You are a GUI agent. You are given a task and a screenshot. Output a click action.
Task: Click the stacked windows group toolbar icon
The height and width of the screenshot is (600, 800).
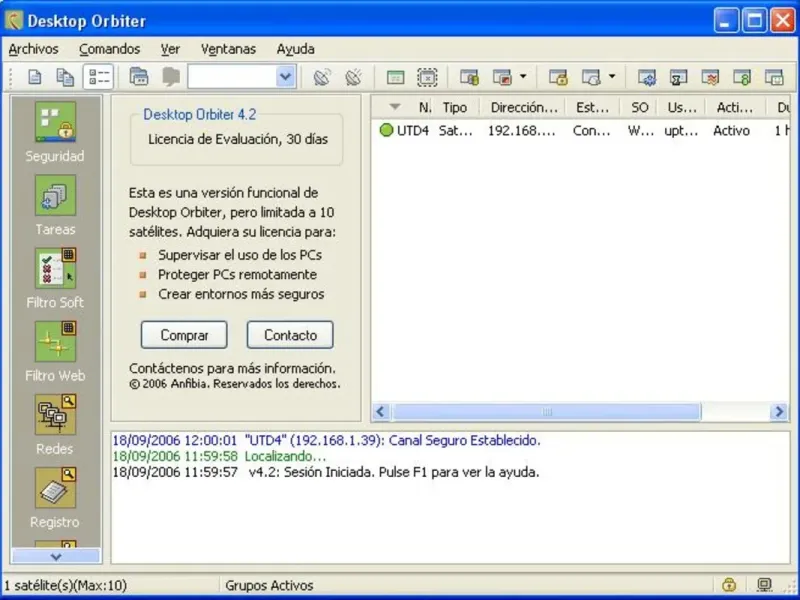(139, 77)
